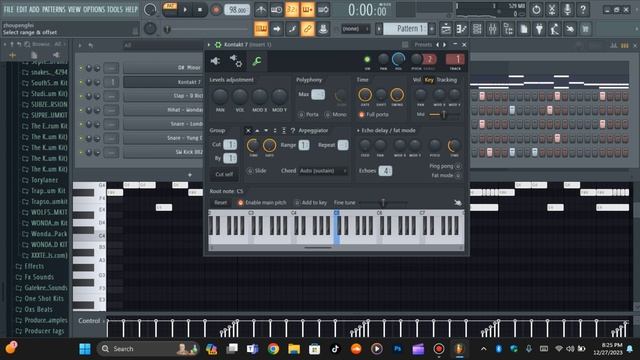
Task: Select next preset arrow in Kontakt window
Action: 445,44
